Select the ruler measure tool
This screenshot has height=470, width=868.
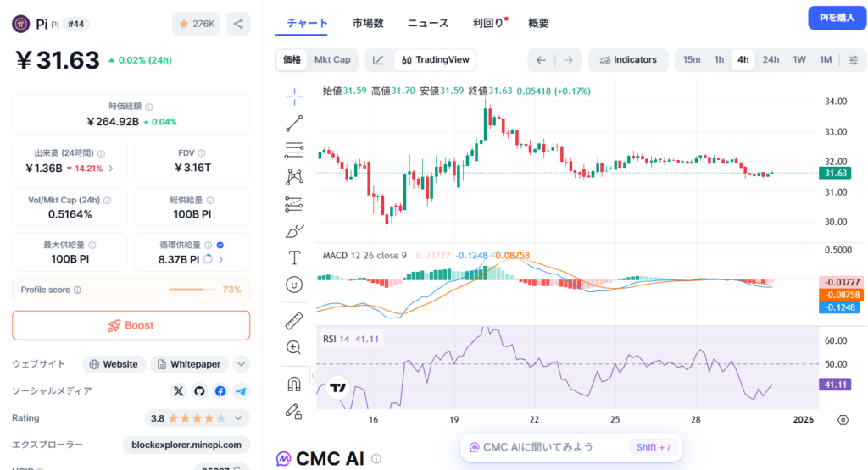(294, 321)
